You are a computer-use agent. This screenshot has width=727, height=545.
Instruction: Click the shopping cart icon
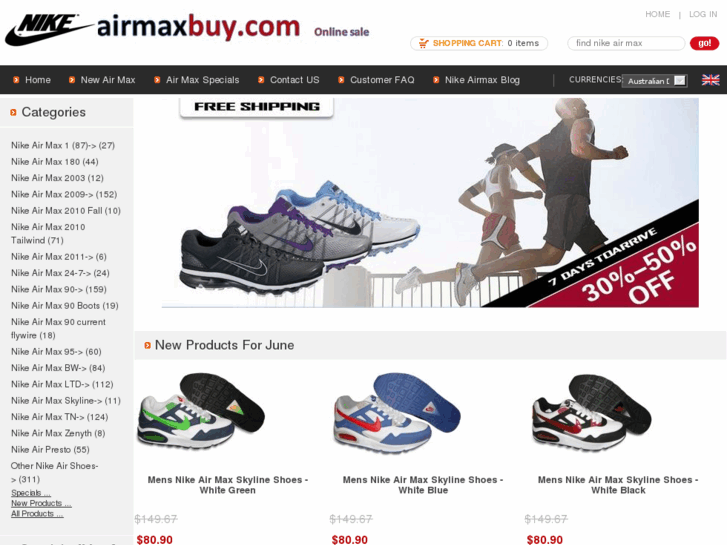tap(423, 43)
